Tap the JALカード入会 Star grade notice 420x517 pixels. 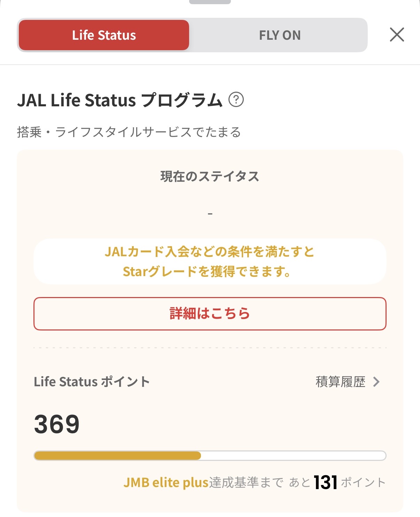click(210, 261)
